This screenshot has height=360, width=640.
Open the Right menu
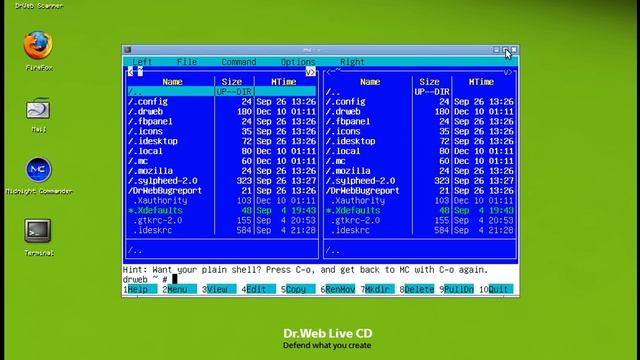(352, 62)
